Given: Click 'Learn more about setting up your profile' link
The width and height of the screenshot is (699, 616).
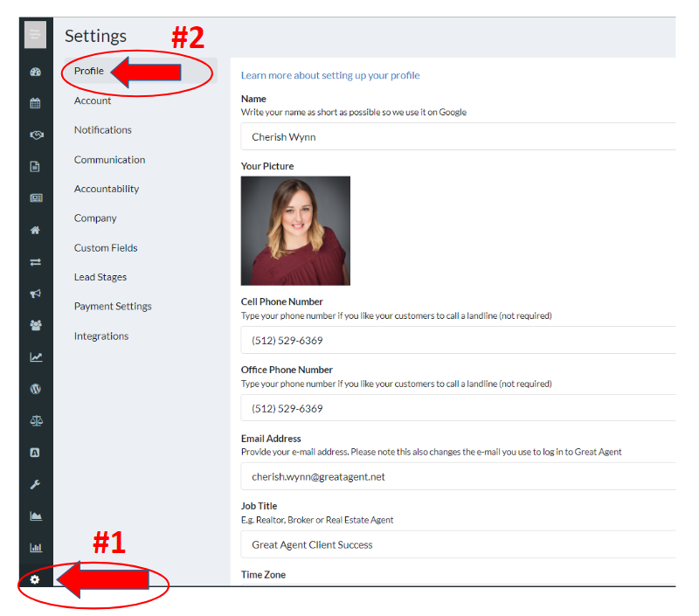Looking at the screenshot, I should click(x=330, y=75).
